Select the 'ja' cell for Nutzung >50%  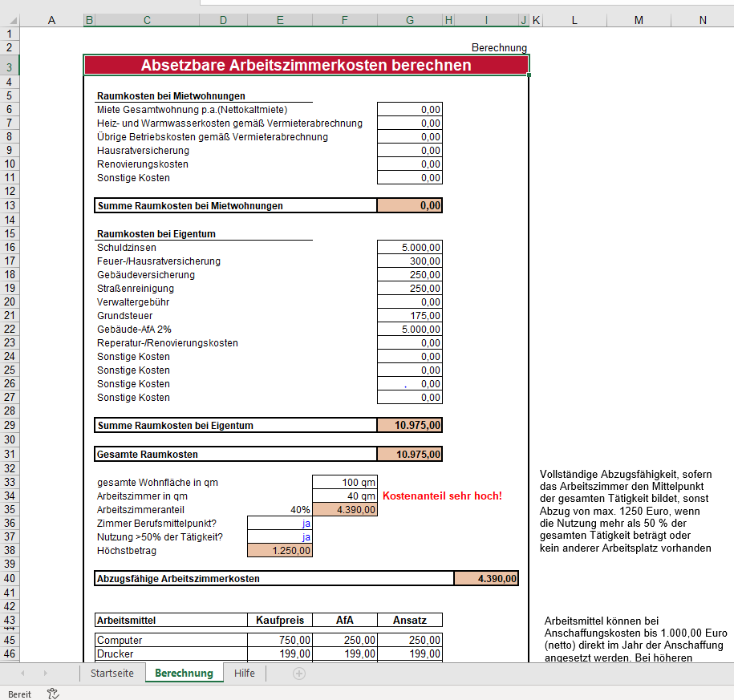click(280, 537)
